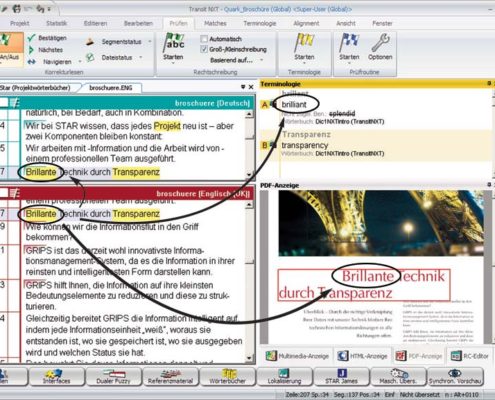495x400 pixels.
Task: Click the Wörterbücher button
Action: [227, 377]
